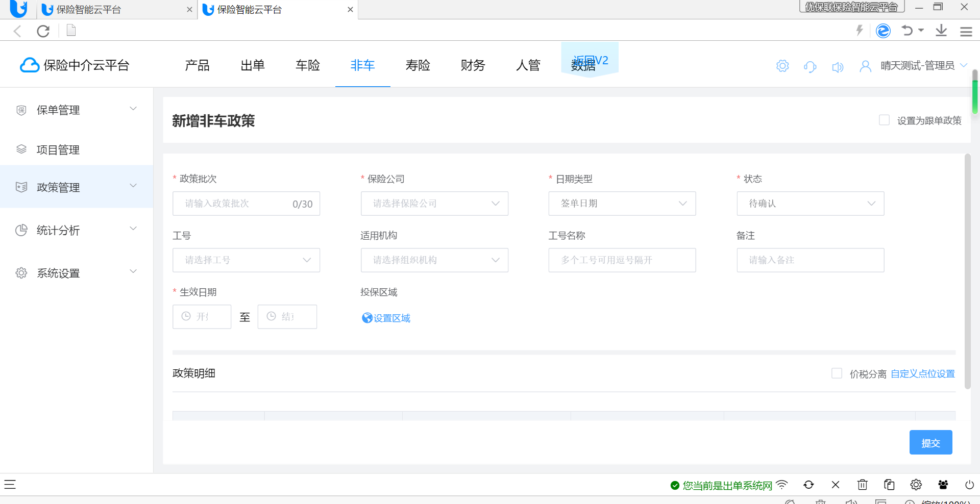Click the announcement speaker icon

click(x=838, y=67)
